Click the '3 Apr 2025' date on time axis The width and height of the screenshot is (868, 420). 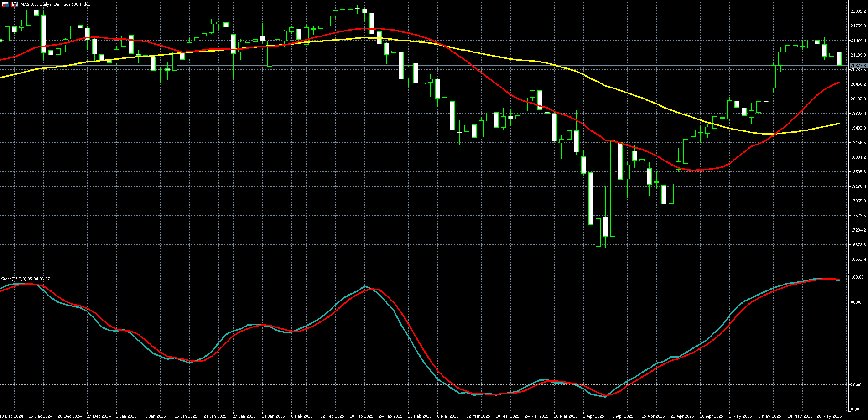[593, 416]
